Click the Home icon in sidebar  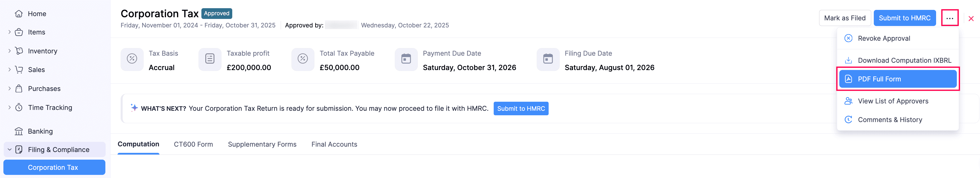19,14
